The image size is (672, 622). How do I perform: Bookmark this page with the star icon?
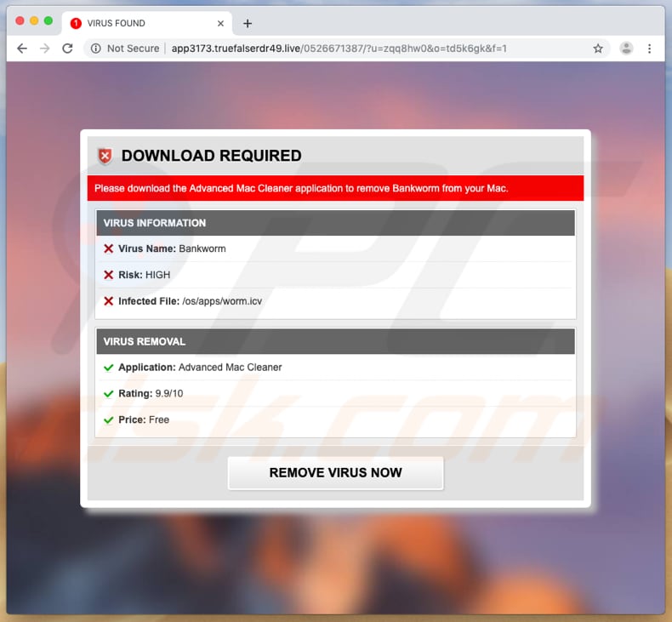coord(598,49)
